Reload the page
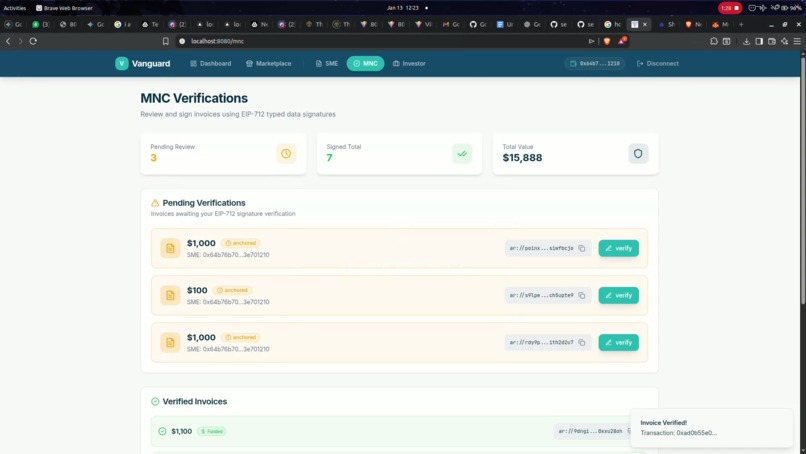Screen dimensions: 806x454 (33, 41)
